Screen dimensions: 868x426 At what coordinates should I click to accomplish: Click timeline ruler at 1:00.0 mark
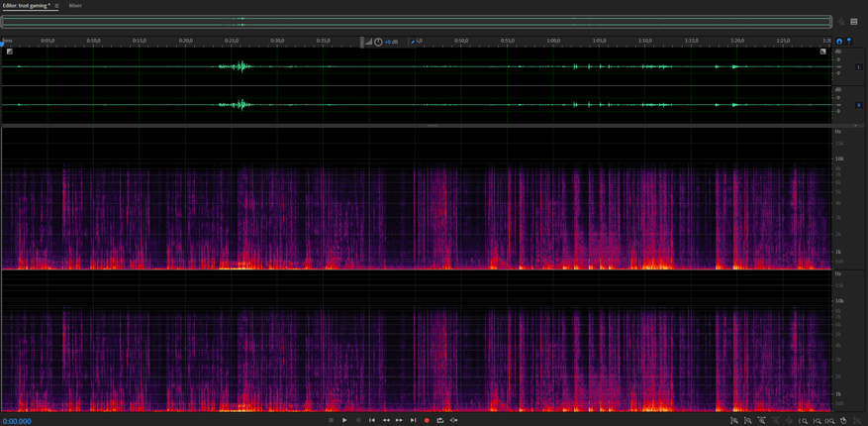553,41
